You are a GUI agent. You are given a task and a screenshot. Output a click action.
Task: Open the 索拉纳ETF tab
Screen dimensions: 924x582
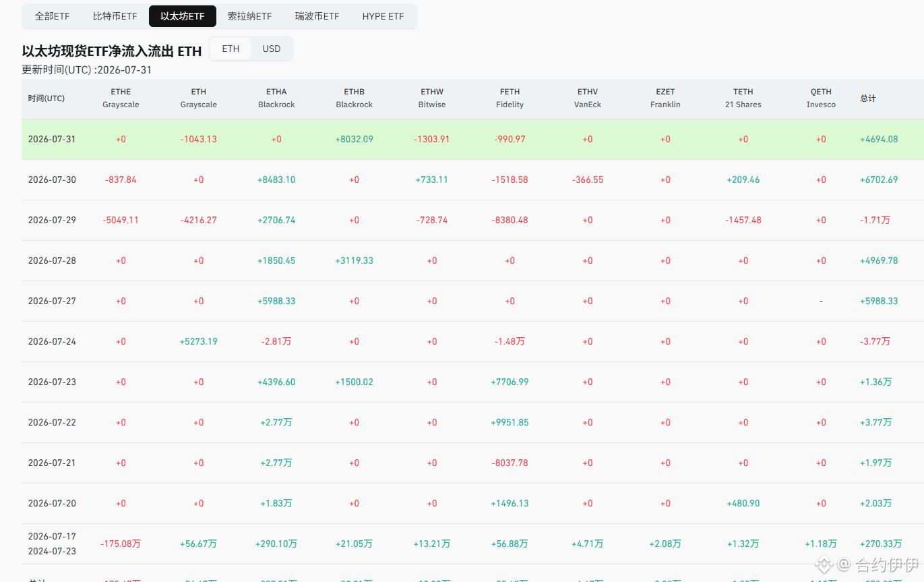[249, 16]
